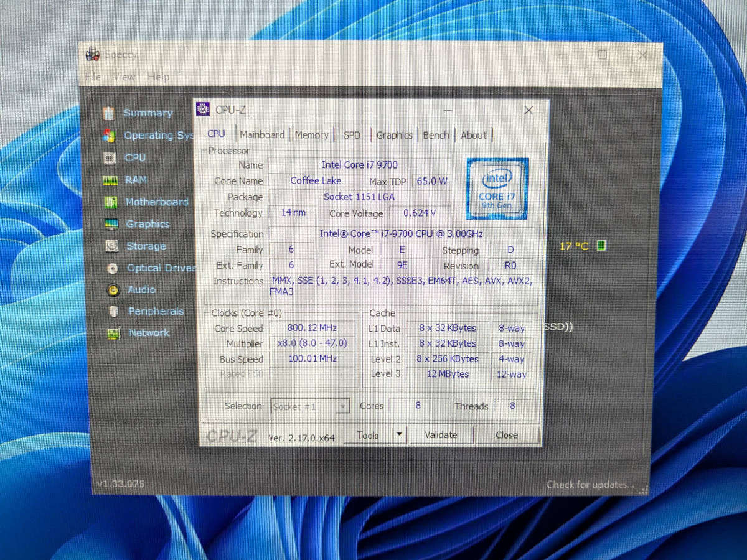The width and height of the screenshot is (747, 560).
Task: Select the Graphics section in Speccy
Action: click(148, 224)
